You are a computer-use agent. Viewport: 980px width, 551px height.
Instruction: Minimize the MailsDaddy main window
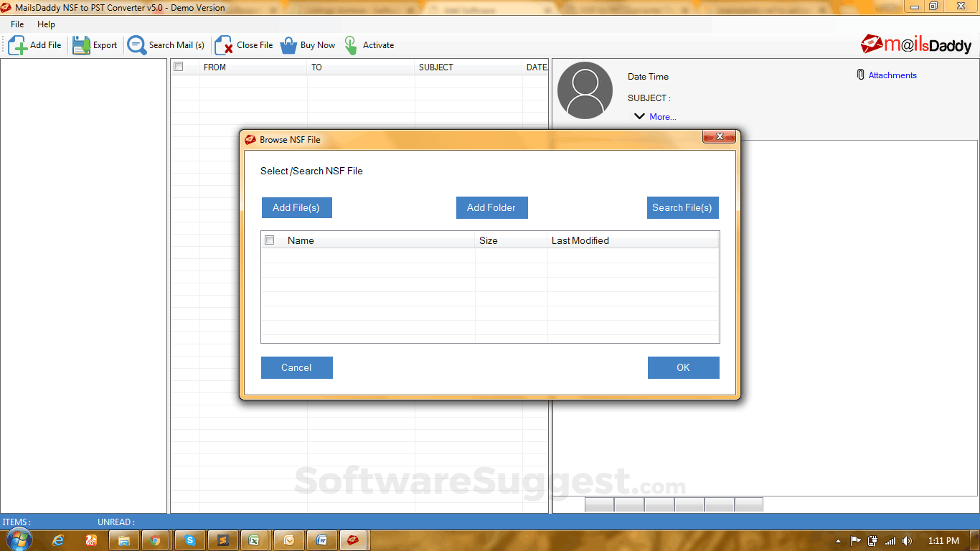point(915,6)
